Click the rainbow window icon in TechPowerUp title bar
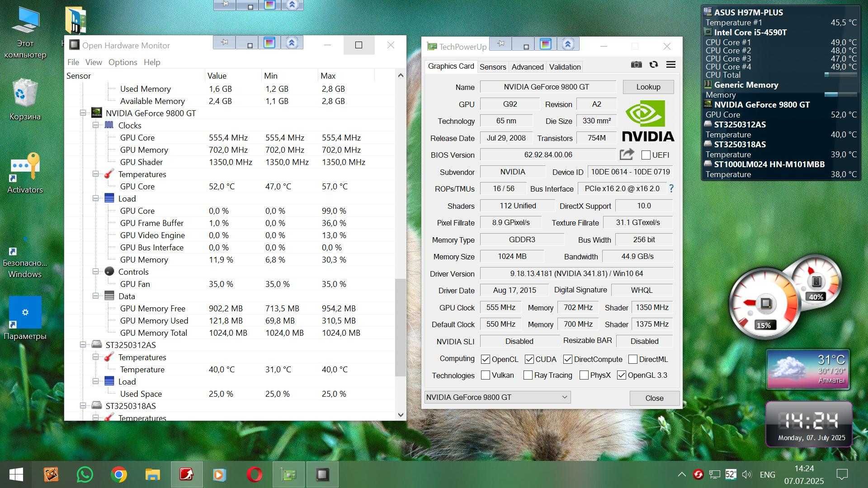The image size is (868, 488). pyautogui.click(x=546, y=44)
